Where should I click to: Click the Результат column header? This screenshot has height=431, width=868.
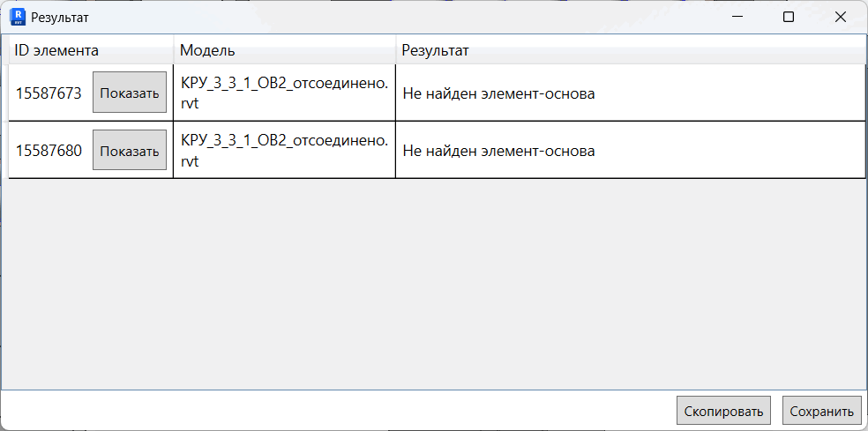click(x=631, y=50)
